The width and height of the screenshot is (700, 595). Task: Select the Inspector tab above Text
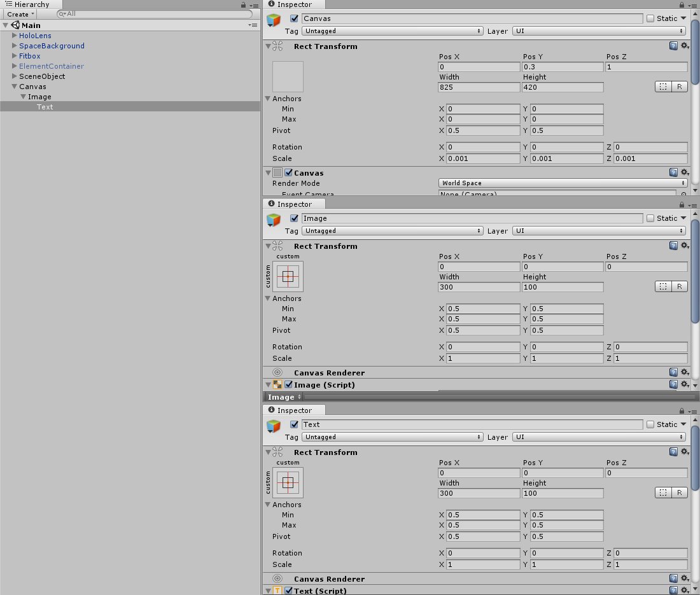[294, 410]
